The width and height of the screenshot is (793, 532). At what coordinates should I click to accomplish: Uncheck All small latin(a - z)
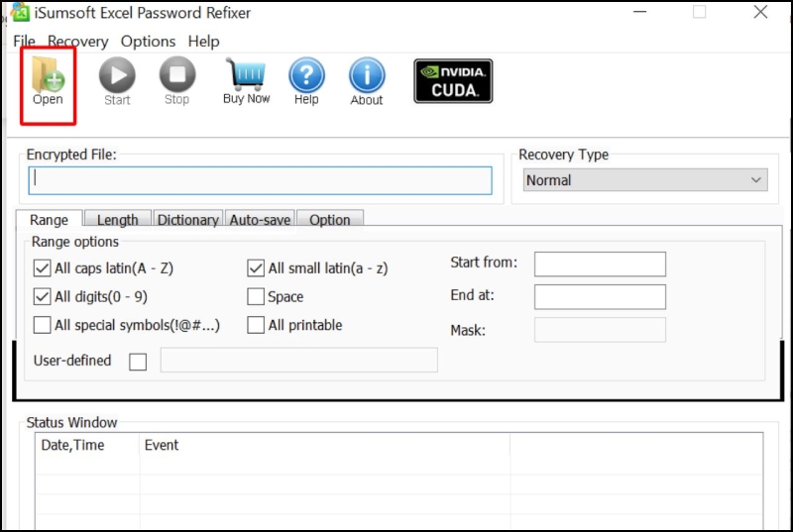pyautogui.click(x=256, y=268)
